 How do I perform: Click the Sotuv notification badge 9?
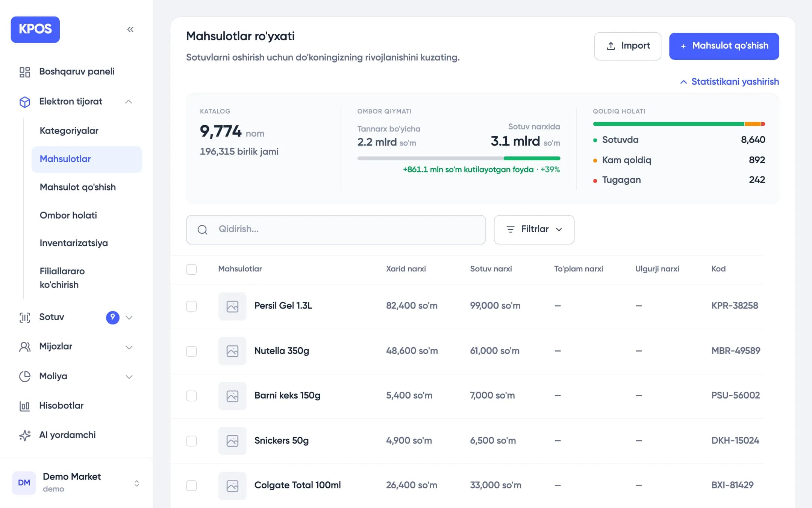click(x=113, y=317)
